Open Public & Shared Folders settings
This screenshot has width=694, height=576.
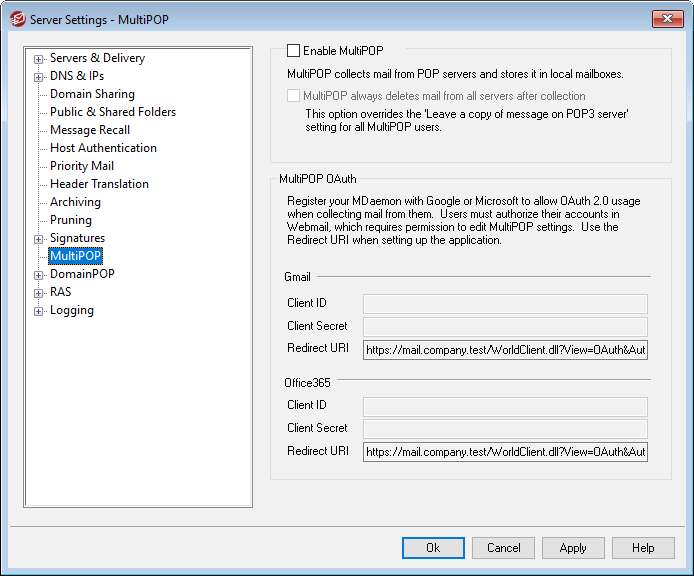112,112
